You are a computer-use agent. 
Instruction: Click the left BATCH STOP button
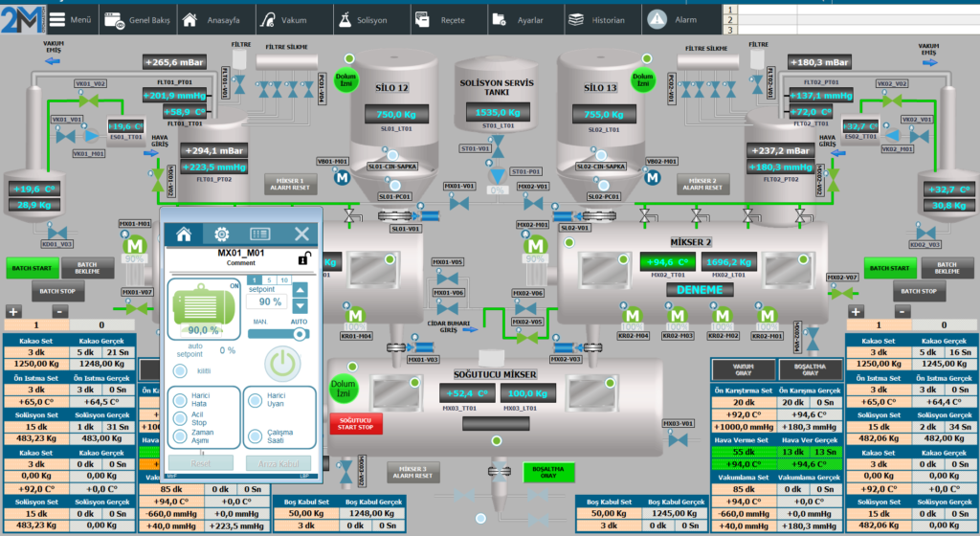click(x=57, y=291)
